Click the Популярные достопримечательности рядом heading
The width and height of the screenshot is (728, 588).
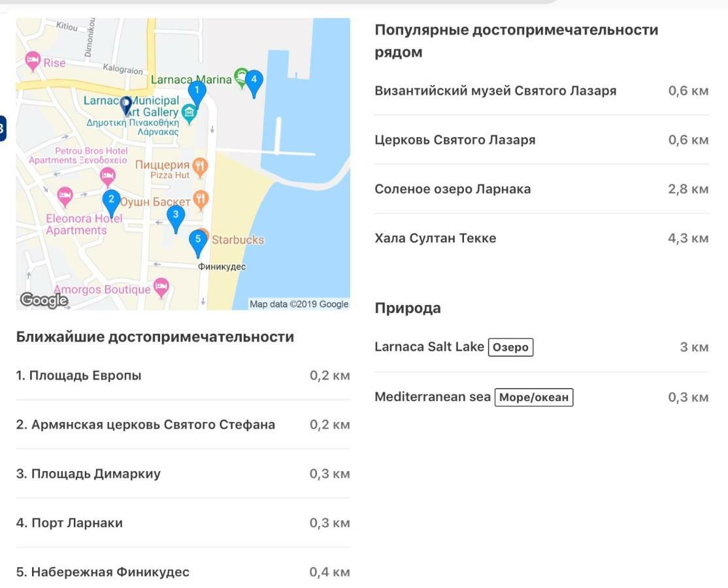coord(516,41)
